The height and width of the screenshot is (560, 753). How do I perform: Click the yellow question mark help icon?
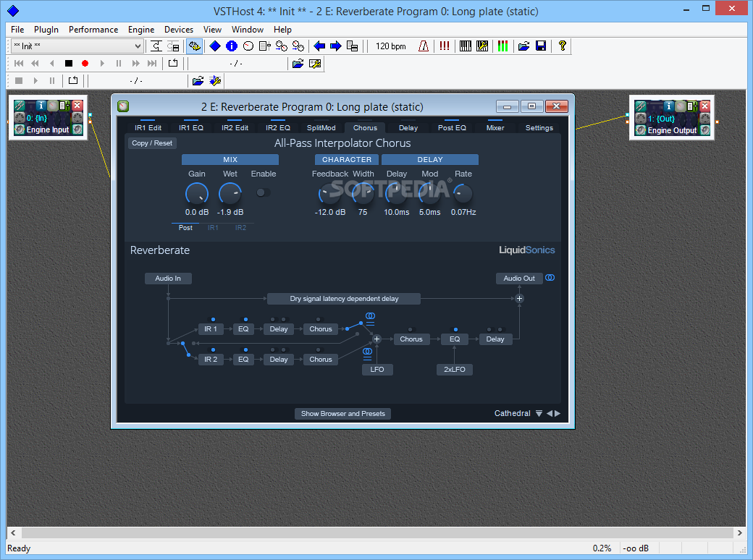click(562, 46)
